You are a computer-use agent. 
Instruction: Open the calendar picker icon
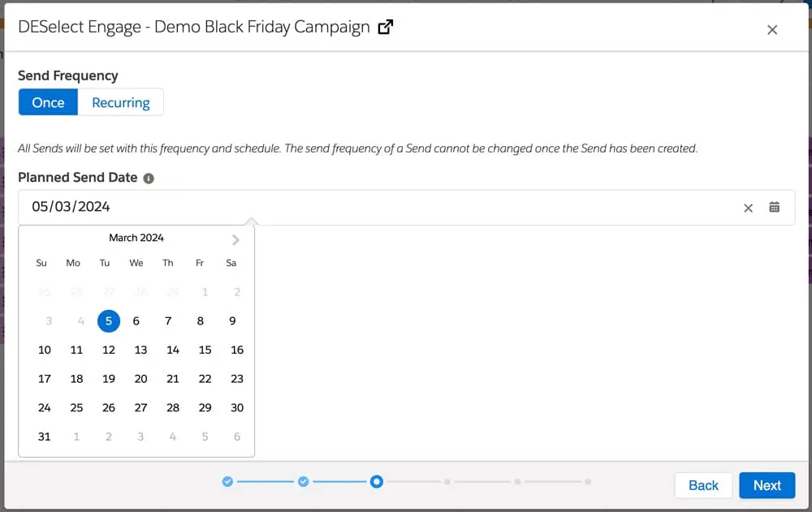tap(775, 208)
